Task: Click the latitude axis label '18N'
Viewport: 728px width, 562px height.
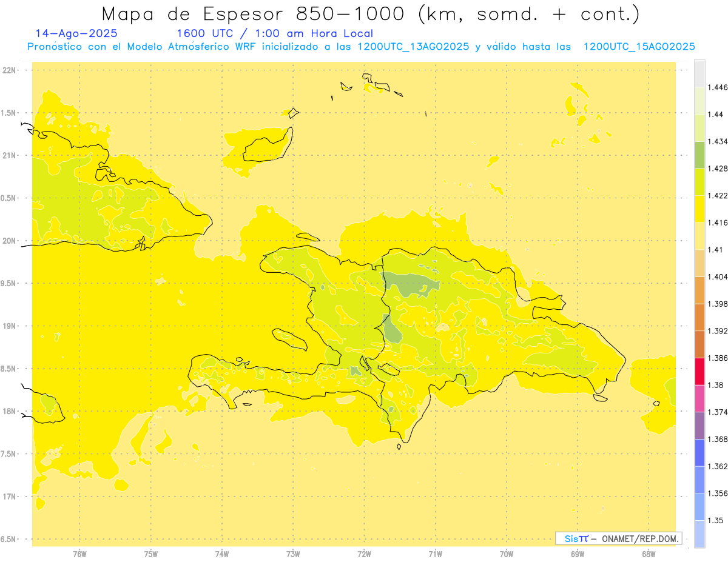Action: click(x=9, y=412)
